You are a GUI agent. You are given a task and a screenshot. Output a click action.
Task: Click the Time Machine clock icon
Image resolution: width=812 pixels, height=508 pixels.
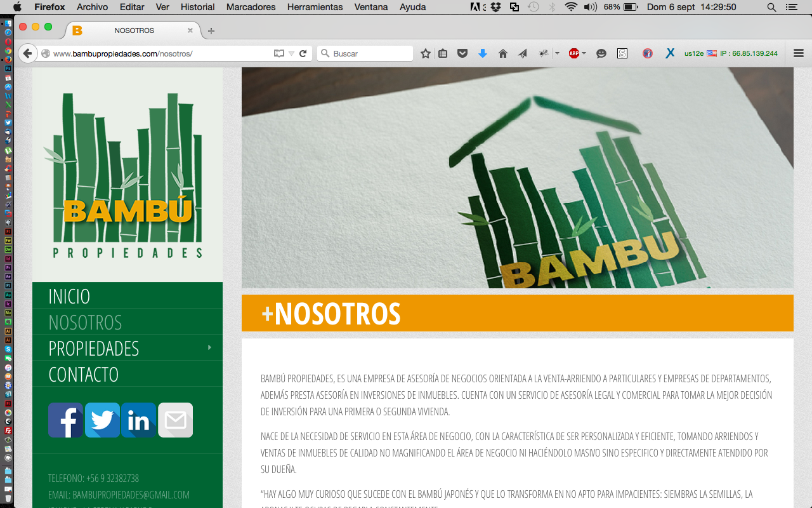click(534, 7)
